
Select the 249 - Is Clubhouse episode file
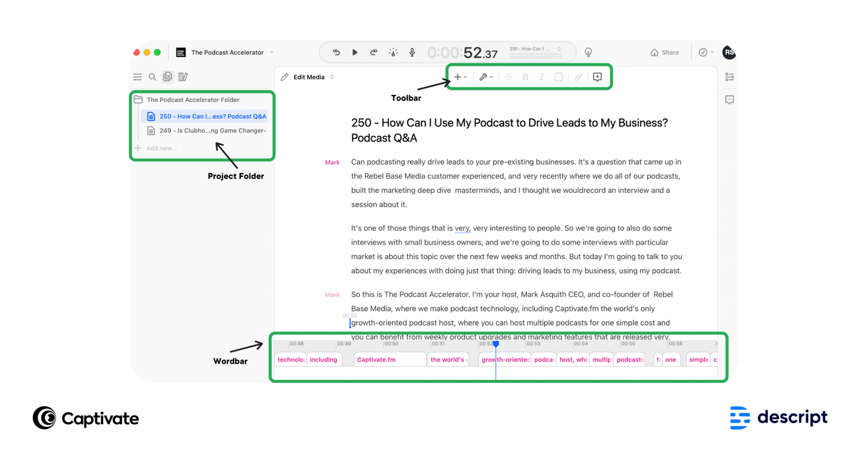point(208,130)
